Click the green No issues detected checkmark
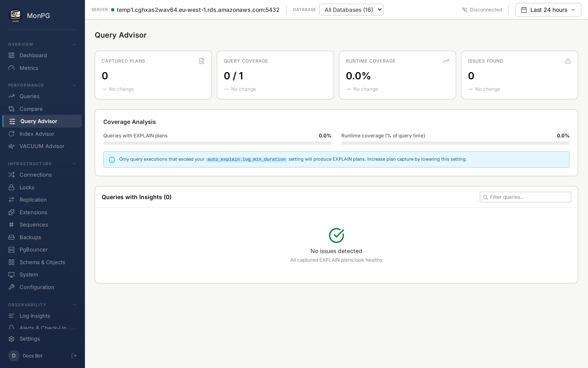Screen dimensions: 588x368 [336, 235]
